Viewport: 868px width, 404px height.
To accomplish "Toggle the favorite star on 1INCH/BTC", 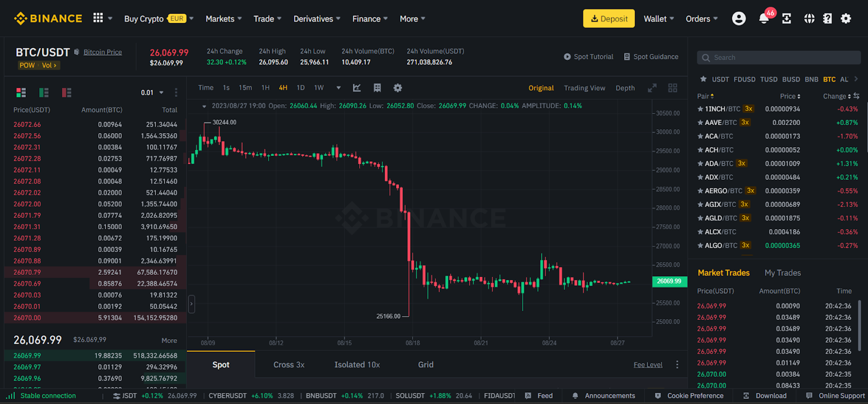I will (700, 109).
